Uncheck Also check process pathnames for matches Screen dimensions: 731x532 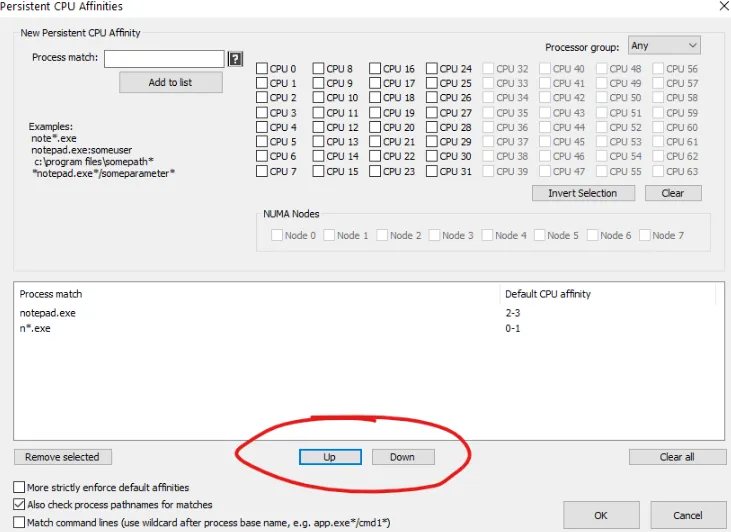(x=19, y=504)
